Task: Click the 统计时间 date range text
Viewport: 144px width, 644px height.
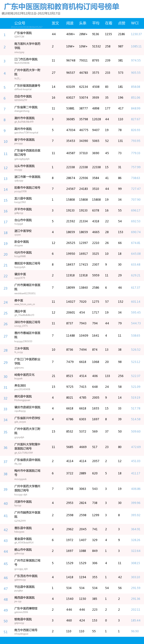Action: coord(31,14)
